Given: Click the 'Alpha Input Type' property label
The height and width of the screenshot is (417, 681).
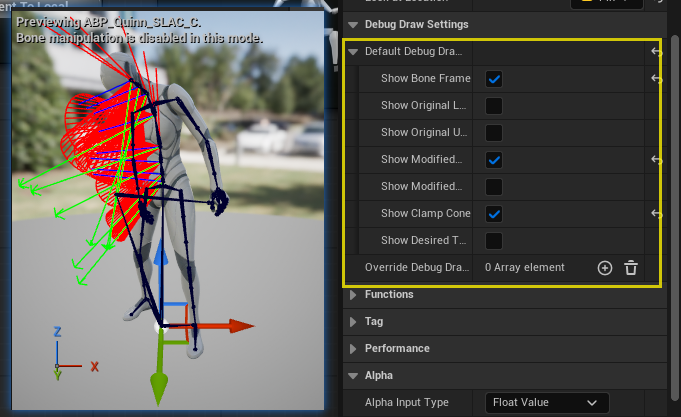Looking at the screenshot, I should [x=407, y=403].
